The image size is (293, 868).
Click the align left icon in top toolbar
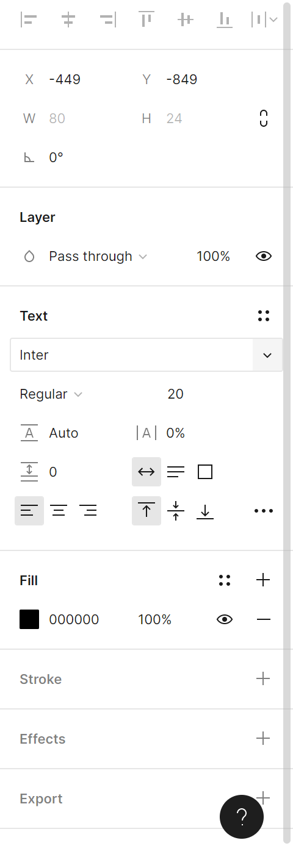29,20
